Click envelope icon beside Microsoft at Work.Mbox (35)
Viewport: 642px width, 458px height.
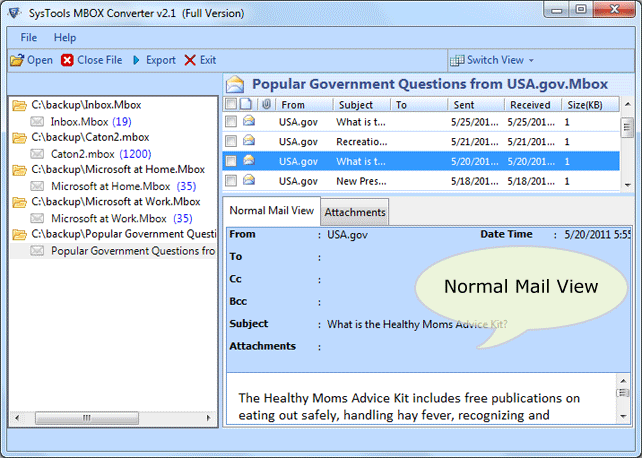tap(37, 218)
